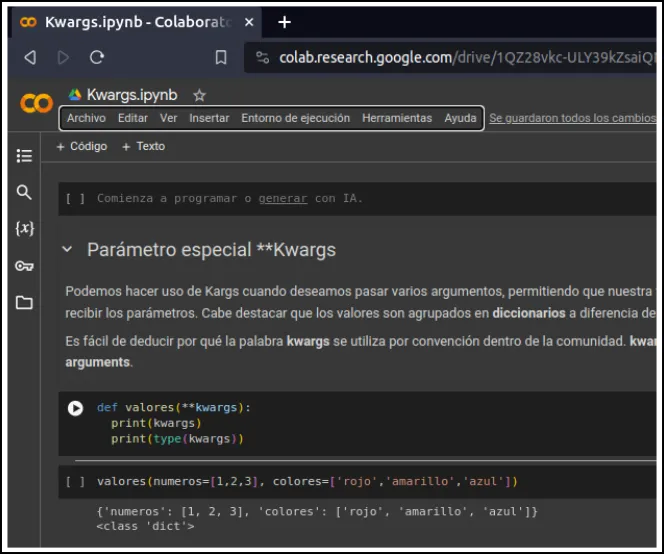Screen dimensions: 664x554
Task: Open the Entorno de ejecución menu
Action: [296, 118]
